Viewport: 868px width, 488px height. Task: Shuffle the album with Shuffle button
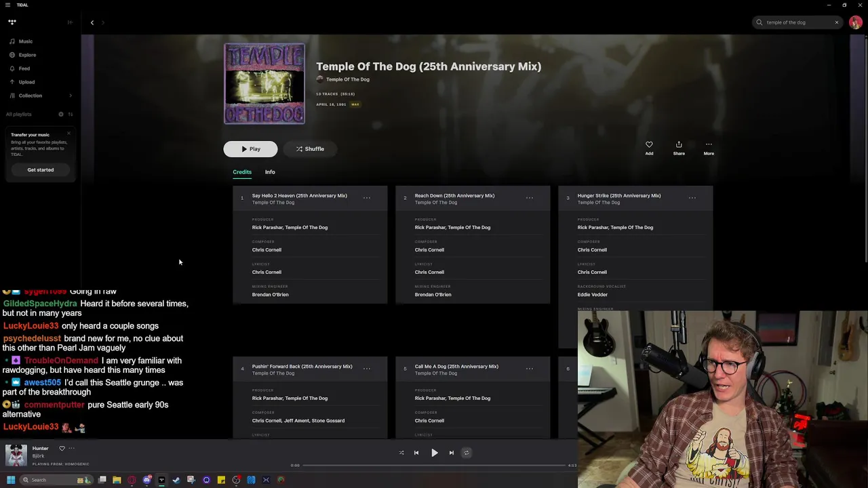(x=310, y=149)
